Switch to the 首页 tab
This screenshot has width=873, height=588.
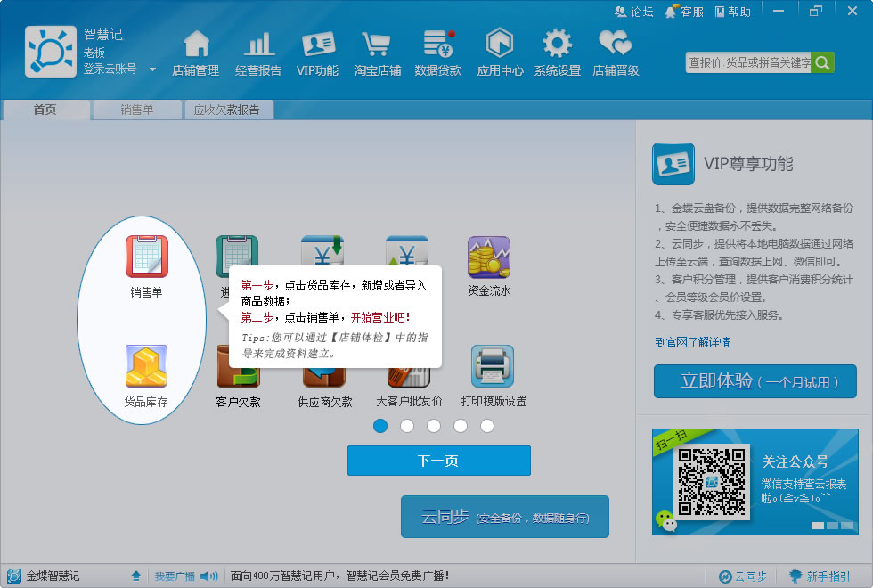tap(45, 110)
